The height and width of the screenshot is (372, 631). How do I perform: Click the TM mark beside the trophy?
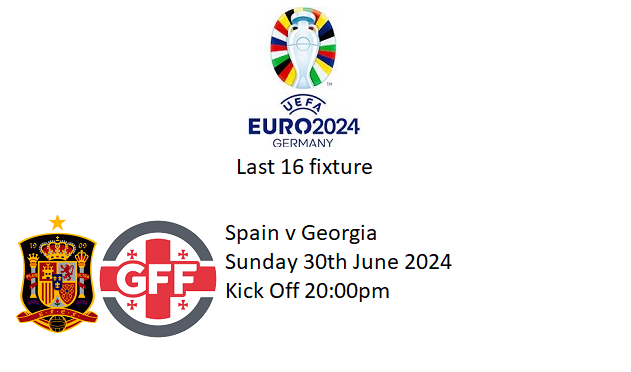click(x=329, y=84)
